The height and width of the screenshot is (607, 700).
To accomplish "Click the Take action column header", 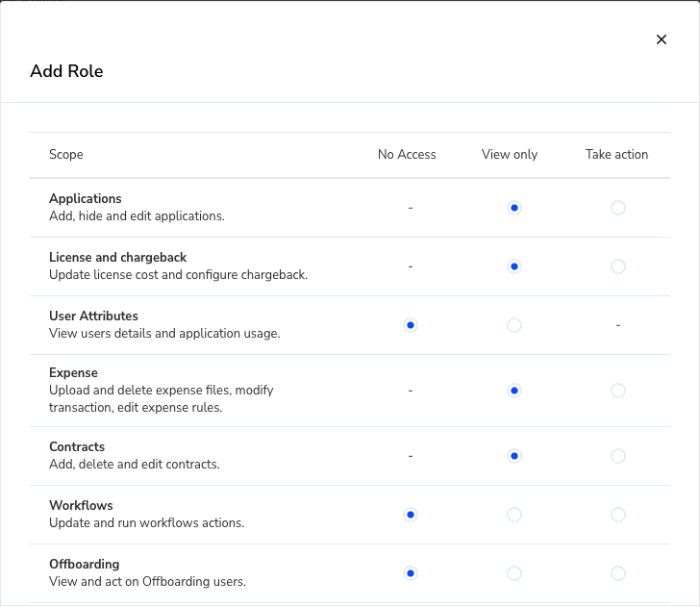I will pyautogui.click(x=616, y=155).
